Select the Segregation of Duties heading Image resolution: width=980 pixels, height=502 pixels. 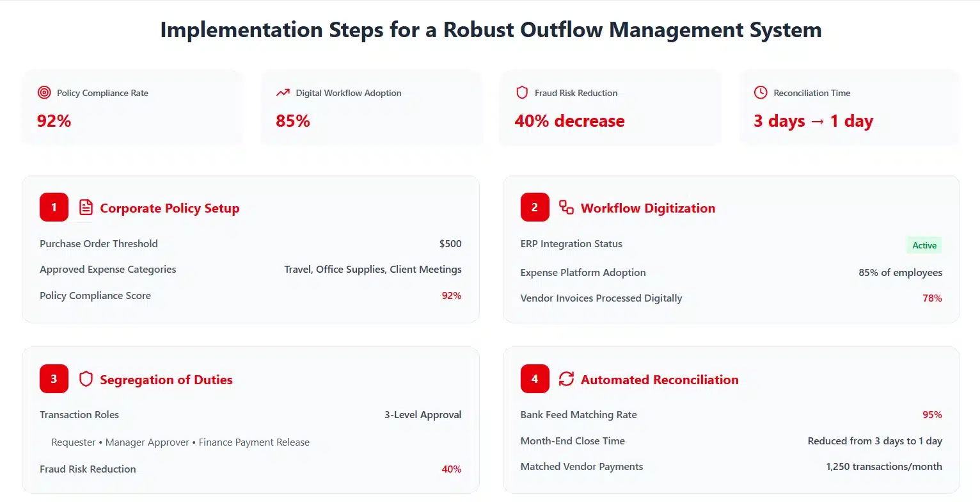click(x=166, y=379)
